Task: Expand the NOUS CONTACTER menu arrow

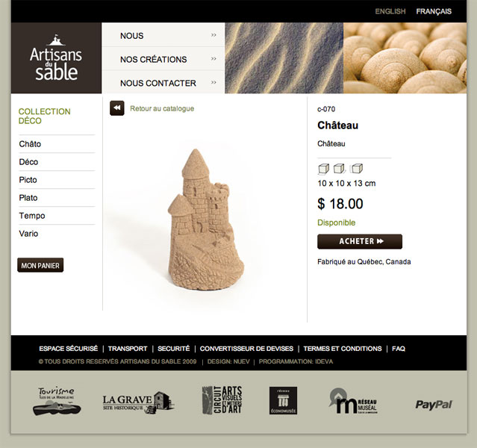Action: pos(213,82)
